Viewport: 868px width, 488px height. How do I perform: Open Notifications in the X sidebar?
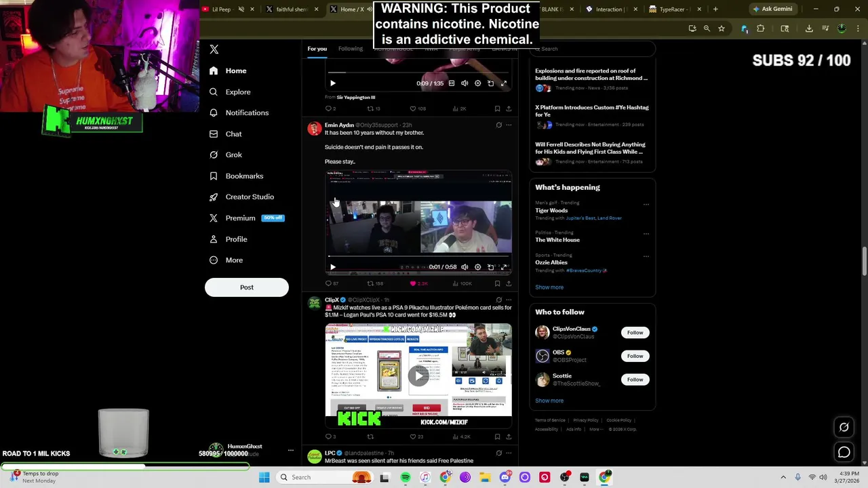(239, 113)
